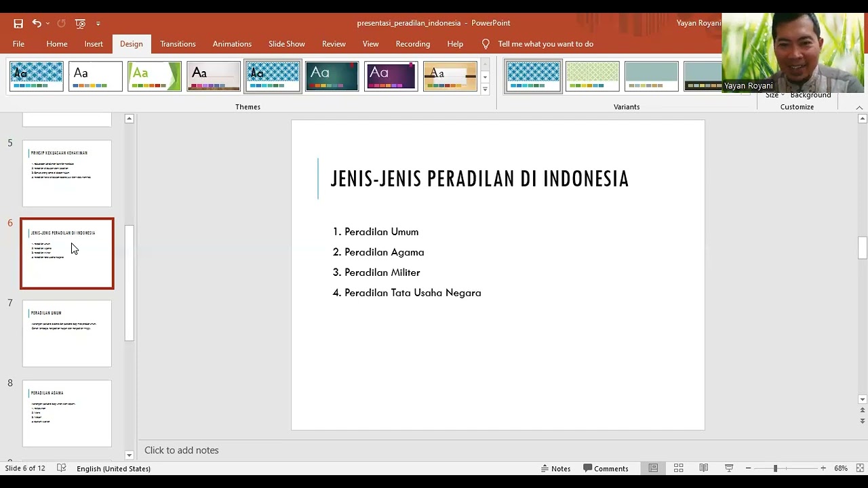
Task: Click the zoom slider handle
Action: pyautogui.click(x=775, y=468)
